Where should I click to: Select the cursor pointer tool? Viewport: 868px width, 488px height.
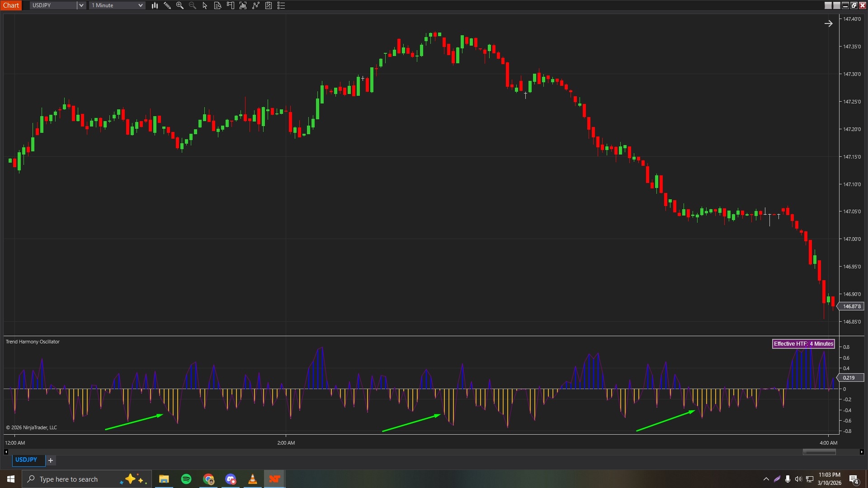click(x=205, y=5)
